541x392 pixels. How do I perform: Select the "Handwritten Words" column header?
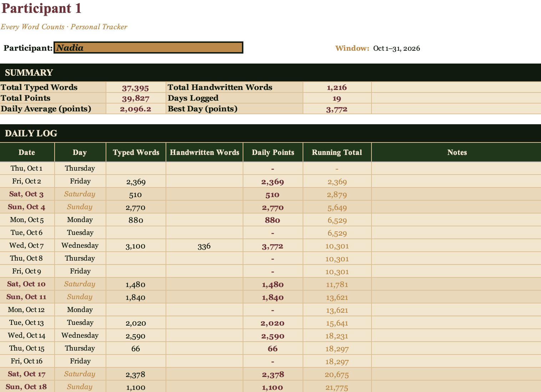click(x=204, y=152)
